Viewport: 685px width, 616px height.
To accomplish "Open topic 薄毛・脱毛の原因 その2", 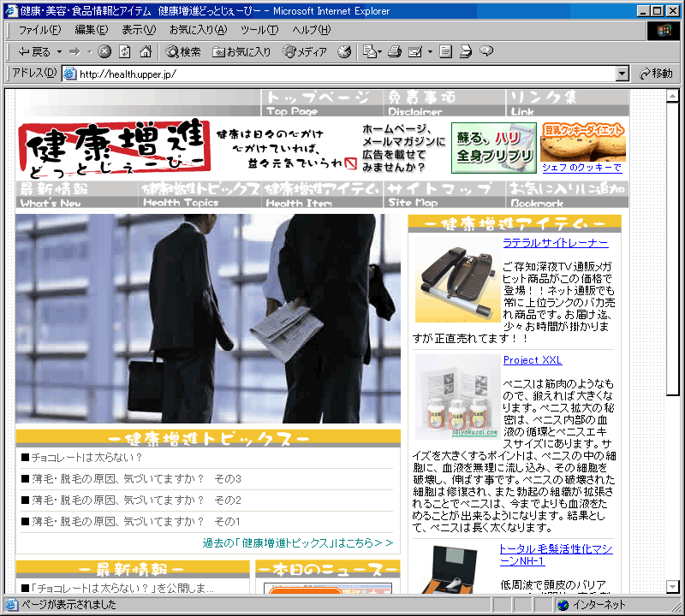I will pyautogui.click(x=136, y=500).
